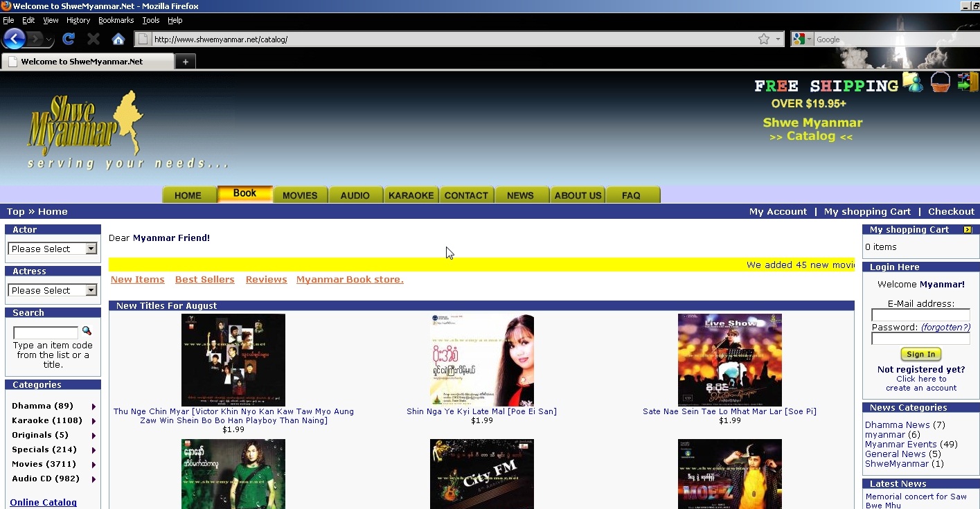Open the Best Sellers link
Image resolution: width=980 pixels, height=509 pixels.
pos(205,280)
